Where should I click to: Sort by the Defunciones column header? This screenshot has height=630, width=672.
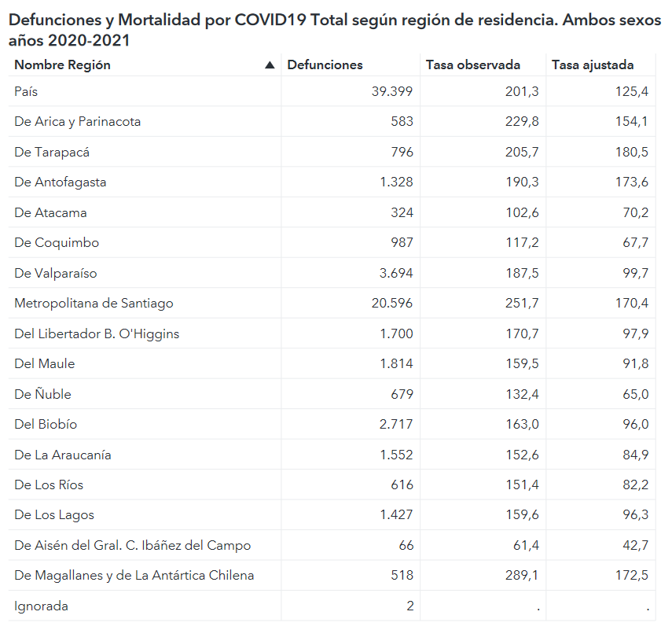[x=325, y=65]
